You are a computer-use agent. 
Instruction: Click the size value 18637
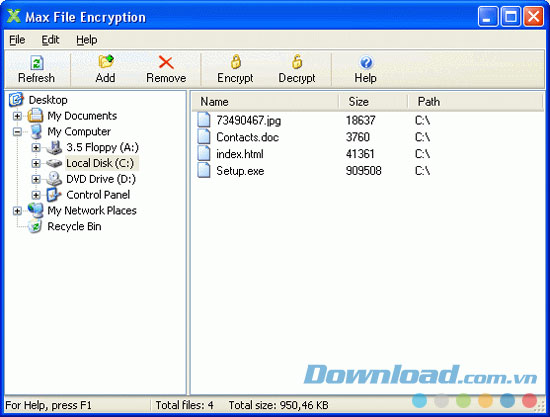(361, 120)
